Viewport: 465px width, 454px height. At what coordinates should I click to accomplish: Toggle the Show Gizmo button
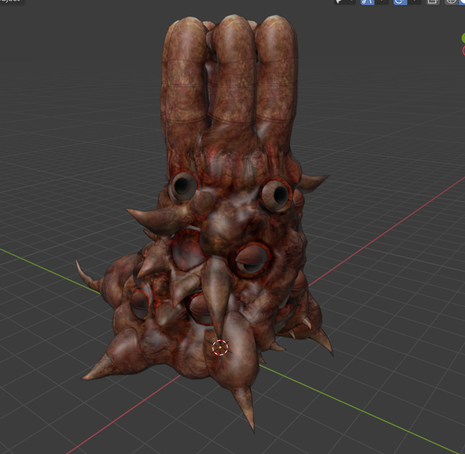367,2
